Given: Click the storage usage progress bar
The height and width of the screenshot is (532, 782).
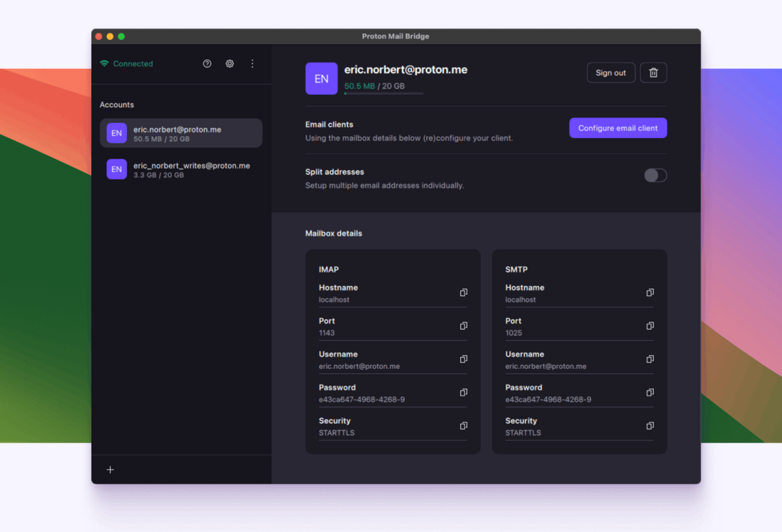Looking at the screenshot, I should coord(384,94).
